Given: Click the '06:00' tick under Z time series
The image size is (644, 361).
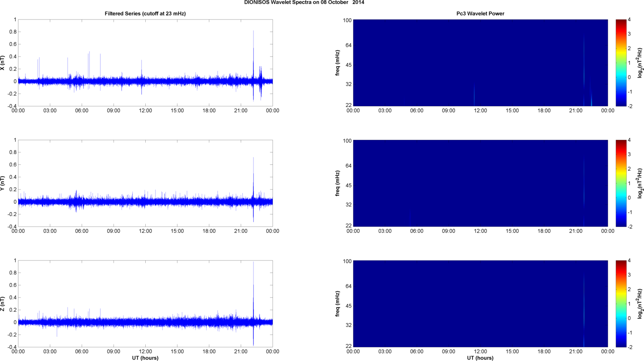Looking at the screenshot, I should [x=82, y=352].
